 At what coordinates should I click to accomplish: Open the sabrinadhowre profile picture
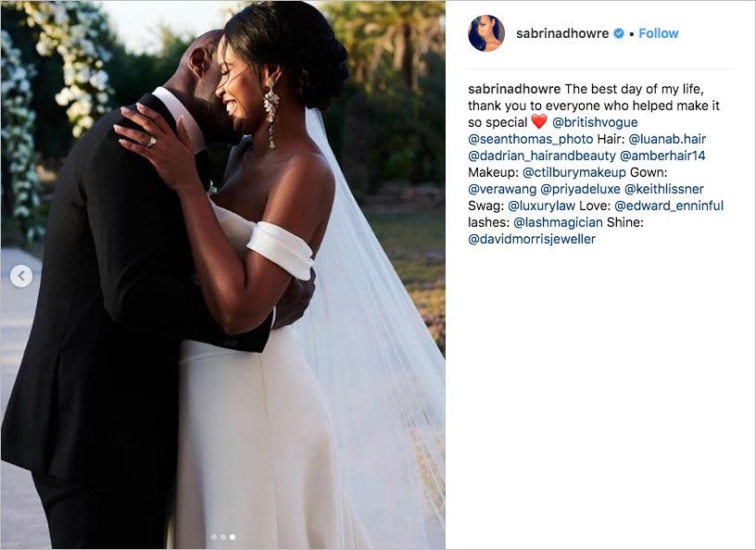pos(486,33)
